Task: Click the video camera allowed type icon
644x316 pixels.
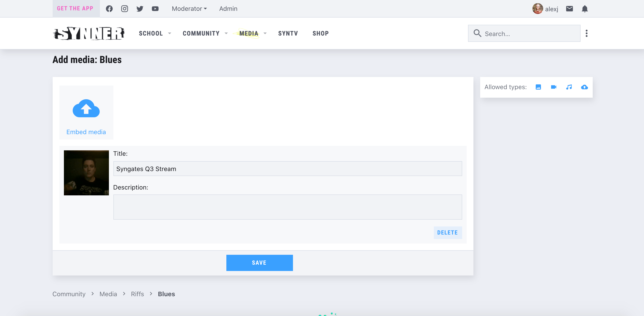Action: [554, 87]
